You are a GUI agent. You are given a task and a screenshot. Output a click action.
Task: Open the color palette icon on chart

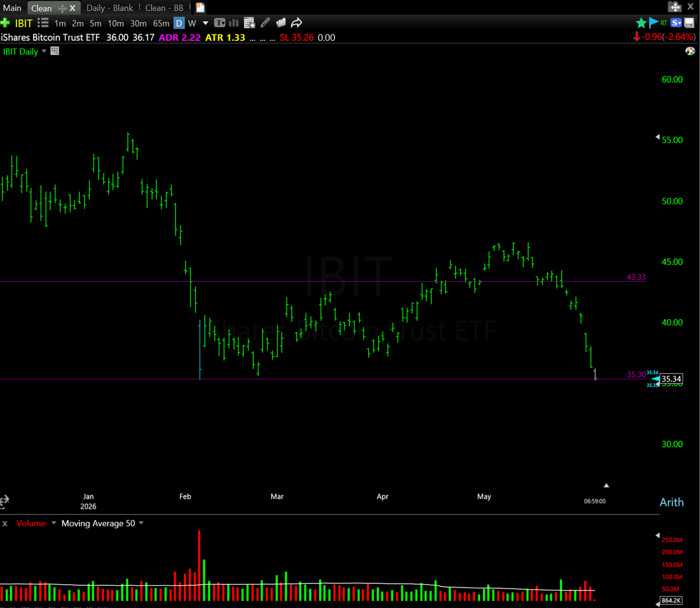690,51
